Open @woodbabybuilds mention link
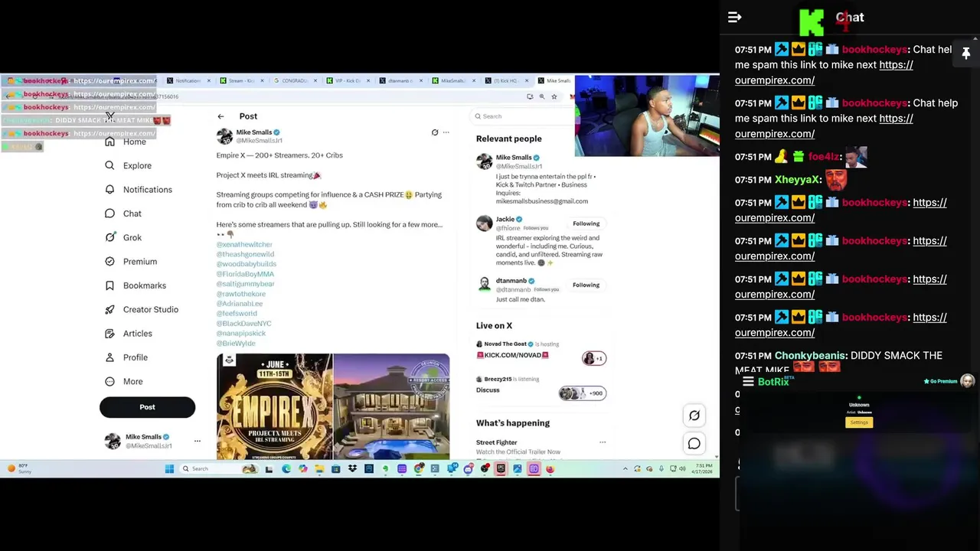 pyautogui.click(x=247, y=264)
